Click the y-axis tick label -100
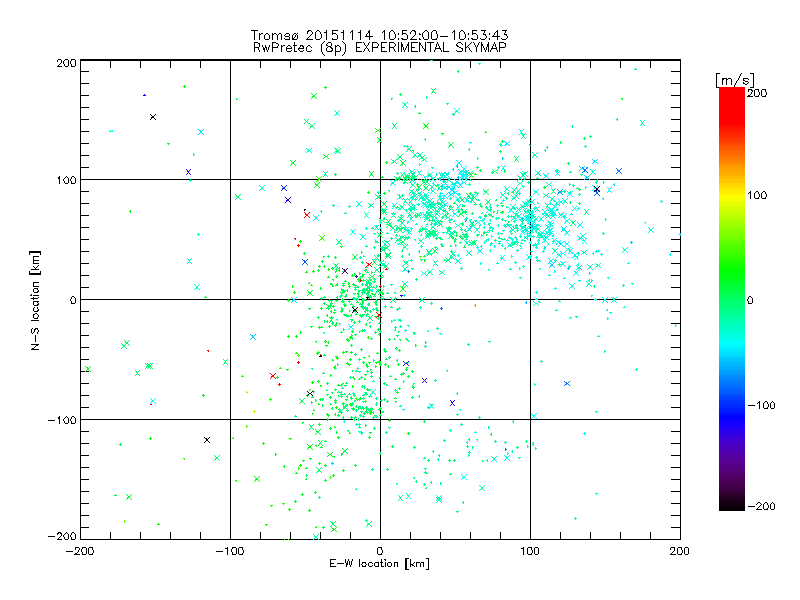Viewport: 800px width, 600px height. click(62, 420)
